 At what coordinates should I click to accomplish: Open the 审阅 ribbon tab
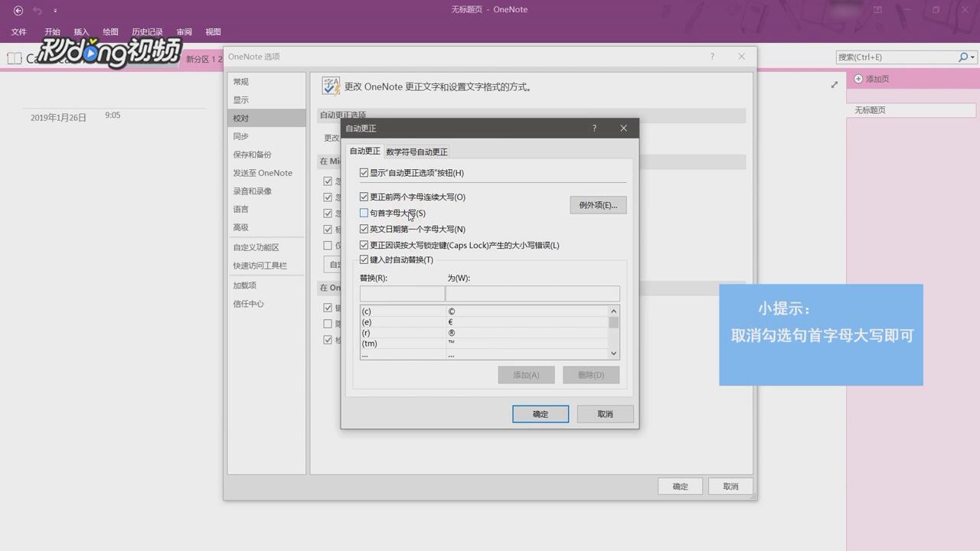coord(184,32)
